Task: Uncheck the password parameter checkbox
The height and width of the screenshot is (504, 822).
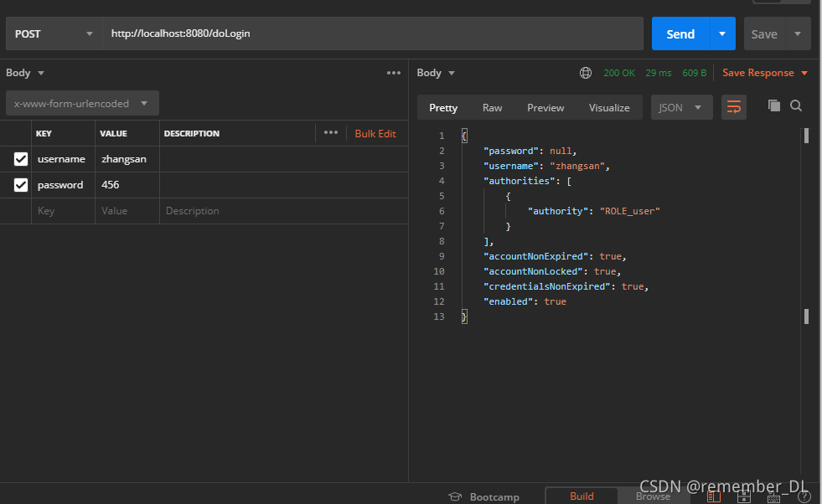Action: pos(20,185)
